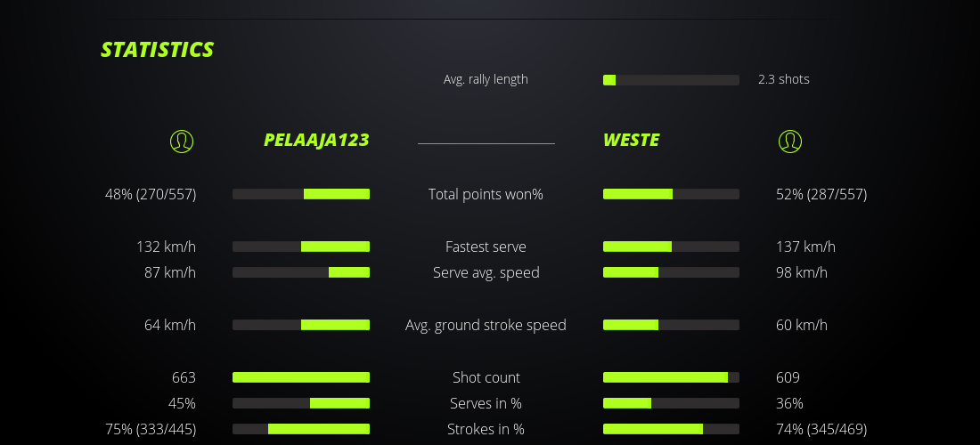The height and width of the screenshot is (445, 980).
Task: Select the WESTE player name
Action: click(631, 141)
